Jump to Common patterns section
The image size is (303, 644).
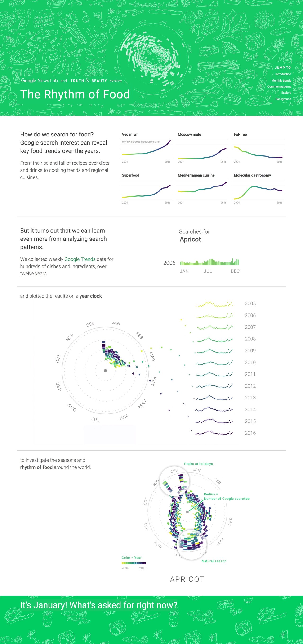279,86
